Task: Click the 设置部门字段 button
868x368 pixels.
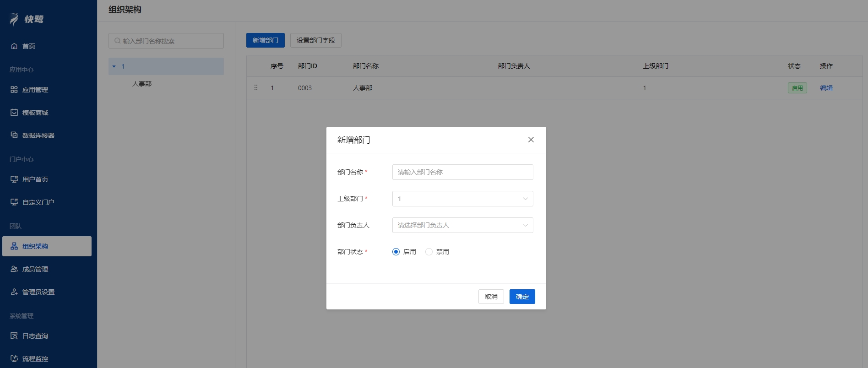Action: tap(316, 40)
